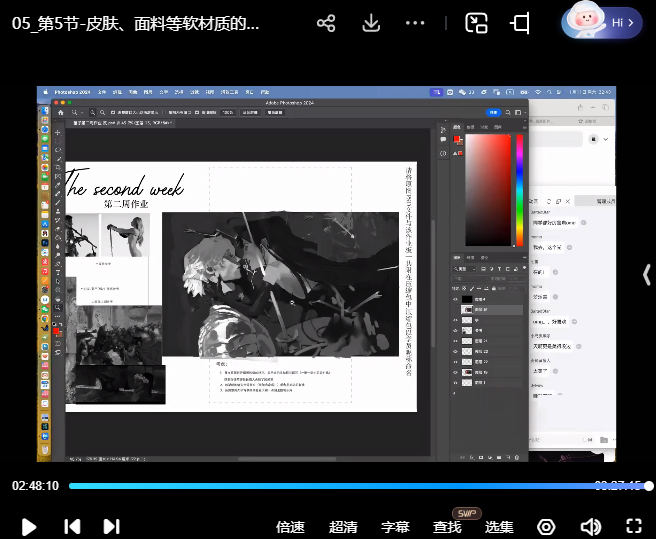The height and width of the screenshot is (539, 656).
Task: Skip to the next video
Action: (x=111, y=526)
